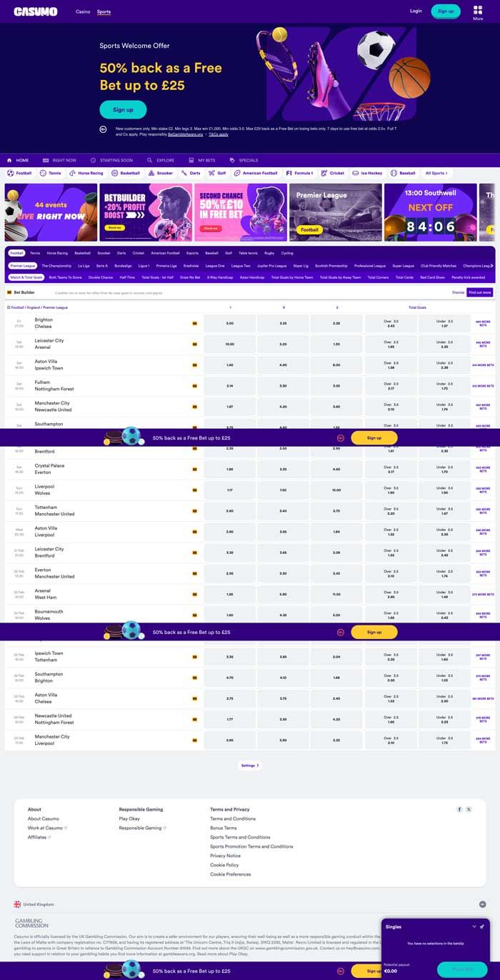The height and width of the screenshot is (980, 500).
Task: Open the Sports Terms and Conditions link
Action: 240,837
